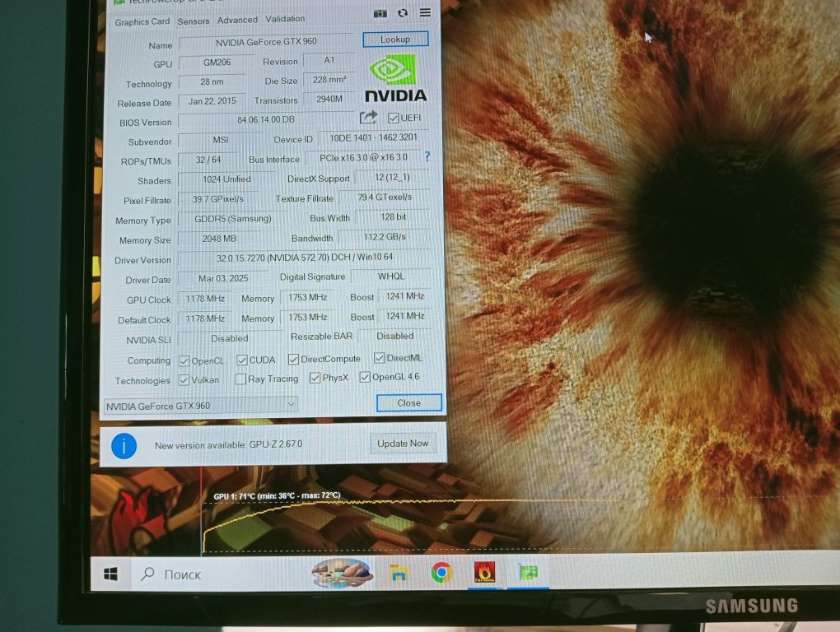Image resolution: width=840 pixels, height=632 pixels.
Task: Click the GPU-Z refresh icon
Action: click(403, 13)
